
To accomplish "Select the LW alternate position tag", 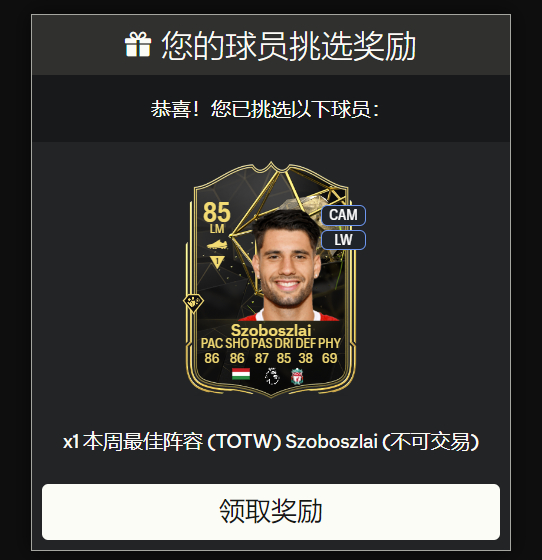I will (343, 240).
